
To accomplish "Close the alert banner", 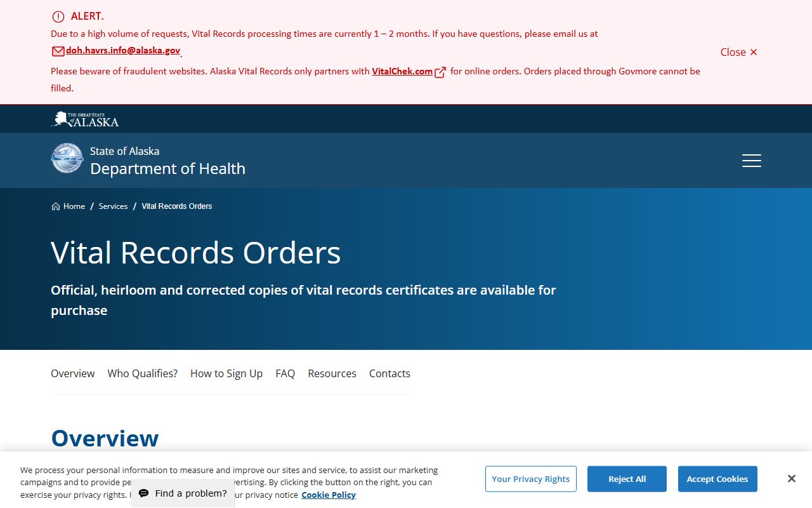I will (738, 52).
